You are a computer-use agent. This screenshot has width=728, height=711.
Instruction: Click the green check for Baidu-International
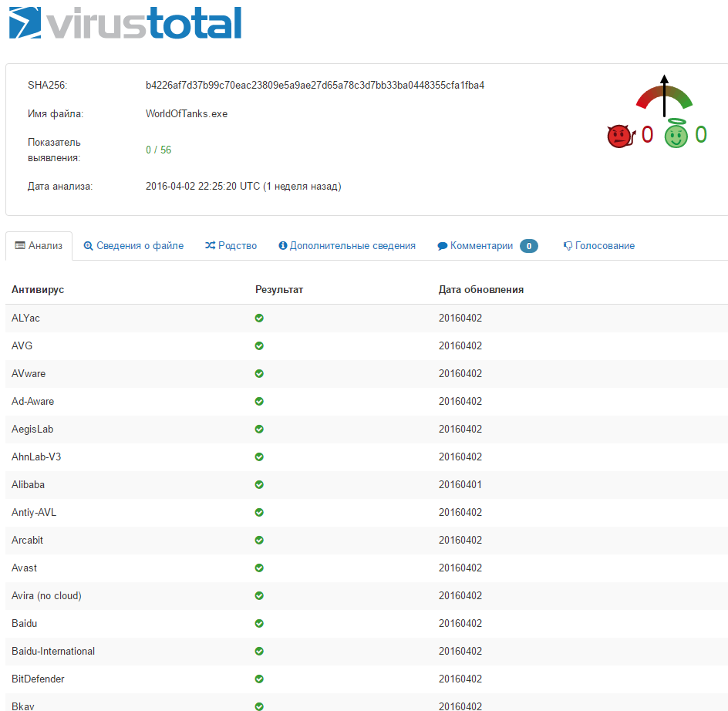259,651
